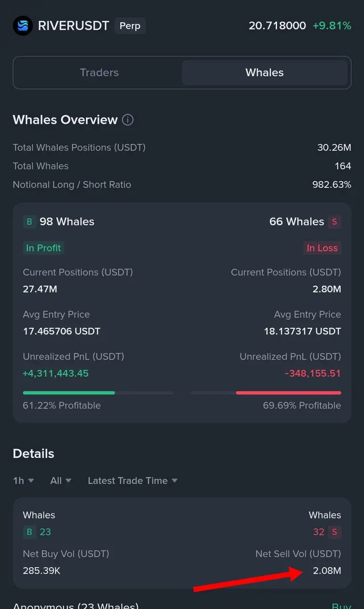Click the 2.08M Net Sell Vol value
Image resolution: width=364 pixels, height=609 pixels.
327,571
